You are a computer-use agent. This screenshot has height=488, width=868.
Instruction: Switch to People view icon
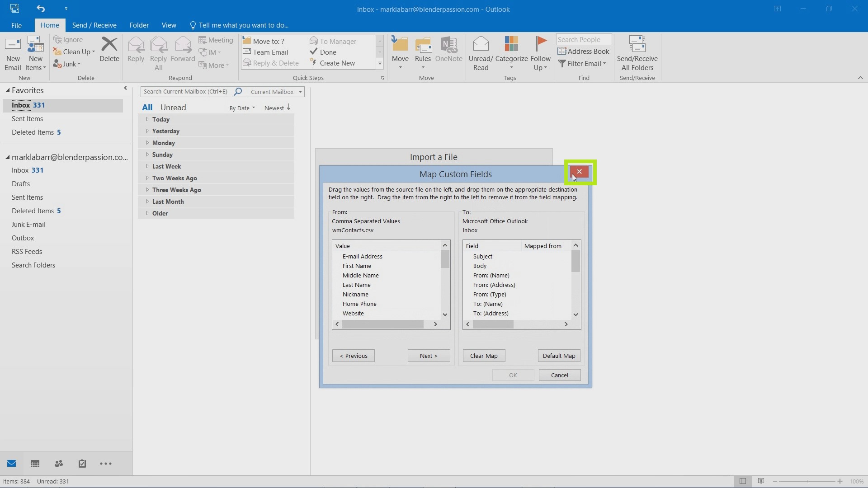pyautogui.click(x=59, y=464)
